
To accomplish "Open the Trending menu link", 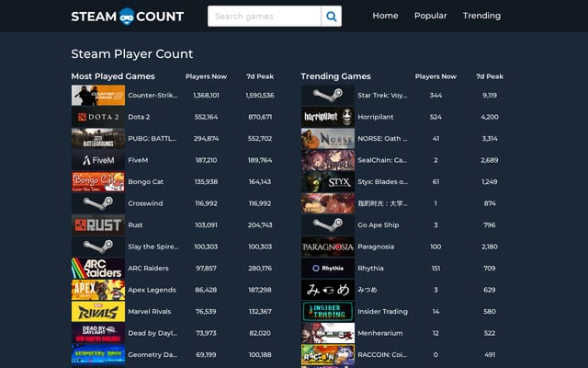I will coord(481,16).
